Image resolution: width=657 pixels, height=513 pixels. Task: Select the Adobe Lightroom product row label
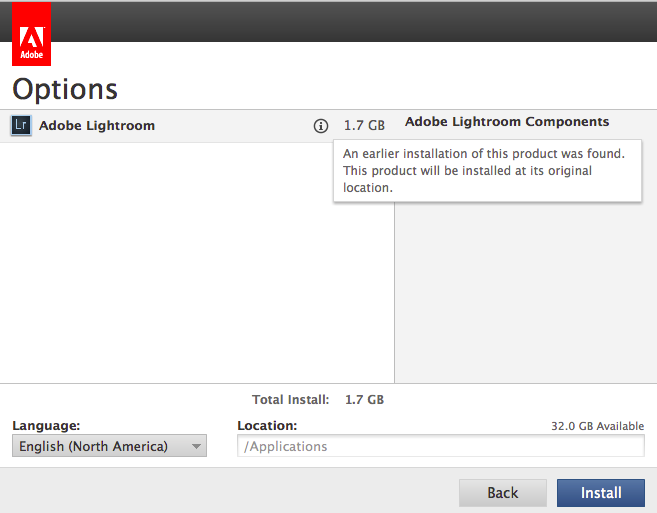pyautogui.click(x=97, y=126)
